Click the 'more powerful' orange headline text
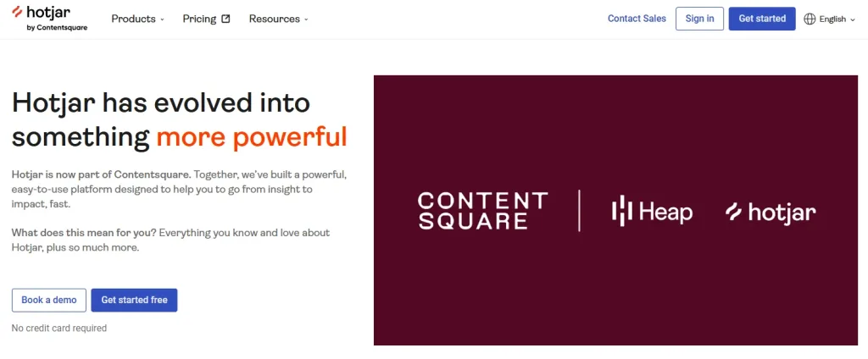Screen dimensions: 868x359 point(252,136)
